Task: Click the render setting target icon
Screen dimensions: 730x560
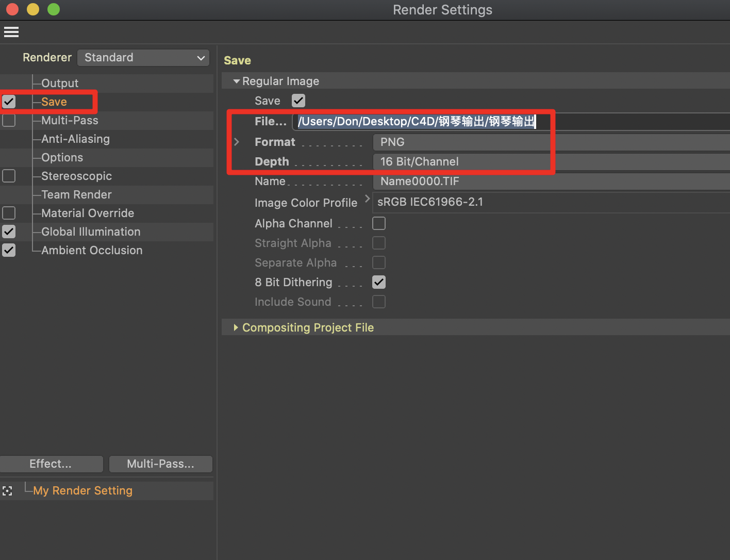Action: point(7,491)
